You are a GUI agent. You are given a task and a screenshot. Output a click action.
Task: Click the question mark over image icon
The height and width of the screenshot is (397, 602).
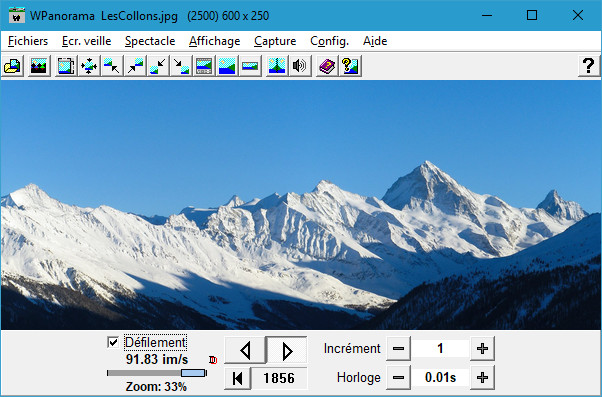click(x=350, y=66)
